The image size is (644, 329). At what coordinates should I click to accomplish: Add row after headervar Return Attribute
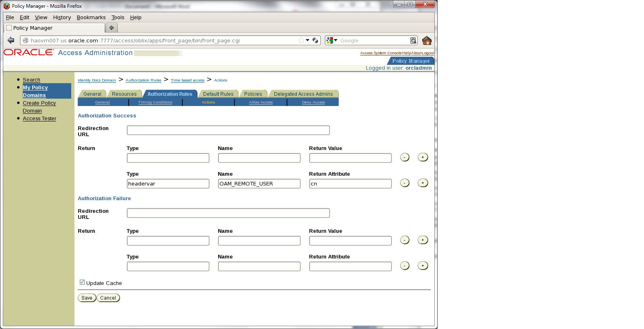pyautogui.click(x=423, y=183)
